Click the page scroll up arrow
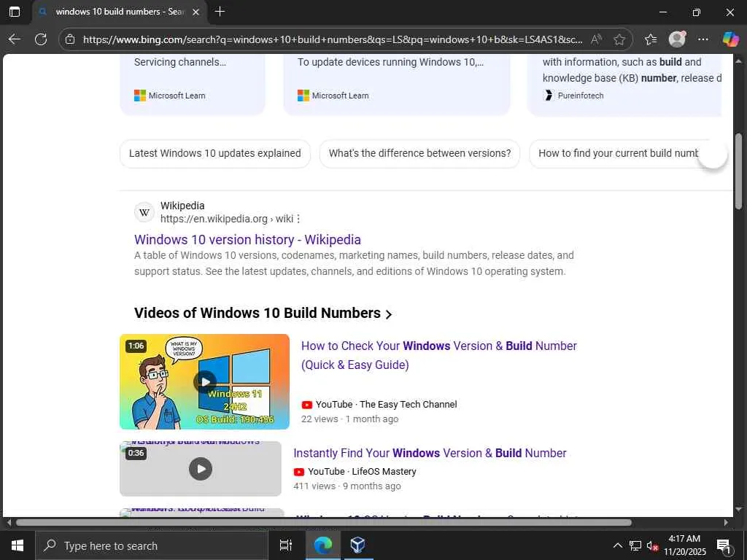This screenshot has width=747, height=560. (x=739, y=61)
